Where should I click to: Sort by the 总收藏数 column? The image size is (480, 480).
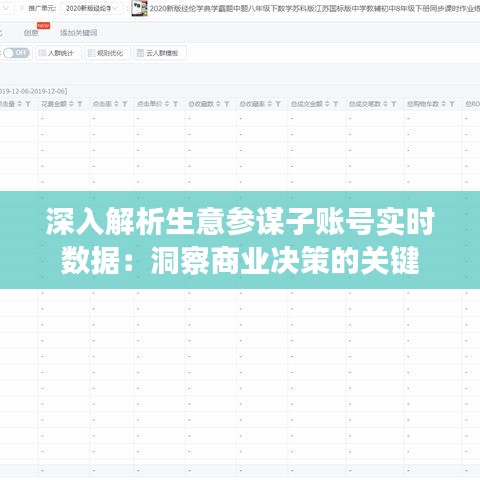point(218,104)
